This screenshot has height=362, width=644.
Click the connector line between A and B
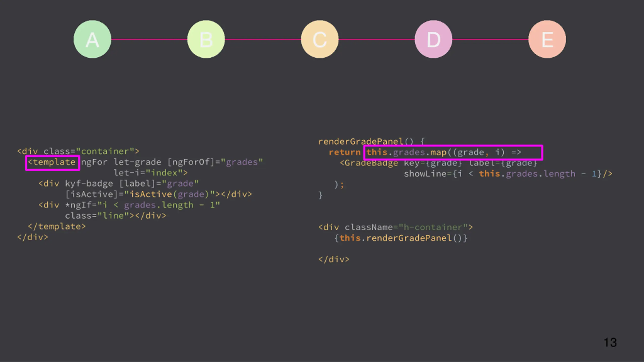[149, 39]
